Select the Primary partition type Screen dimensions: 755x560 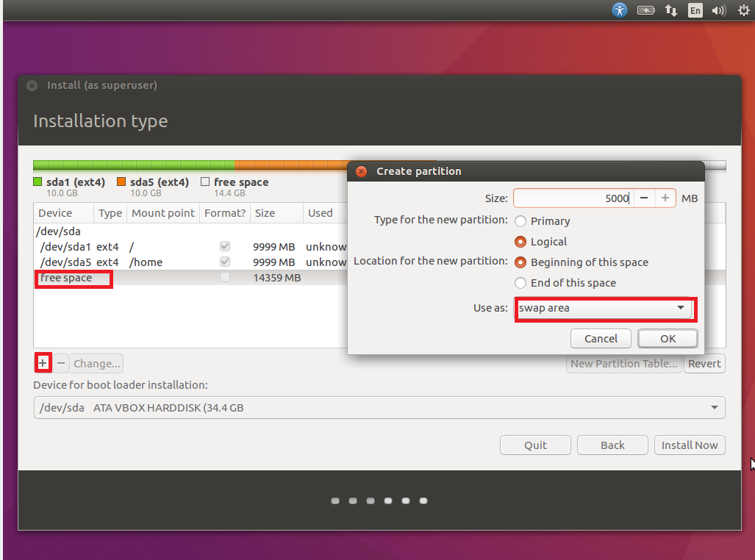tap(521, 221)
